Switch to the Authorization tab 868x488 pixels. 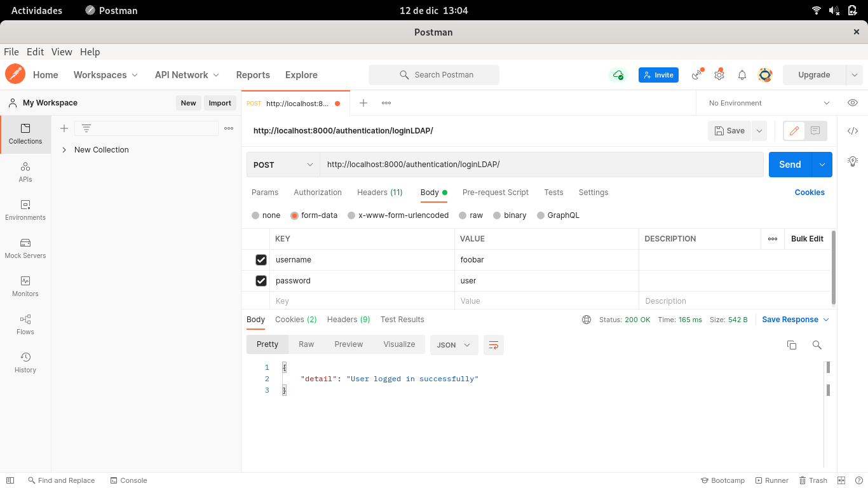coord(318,193)
